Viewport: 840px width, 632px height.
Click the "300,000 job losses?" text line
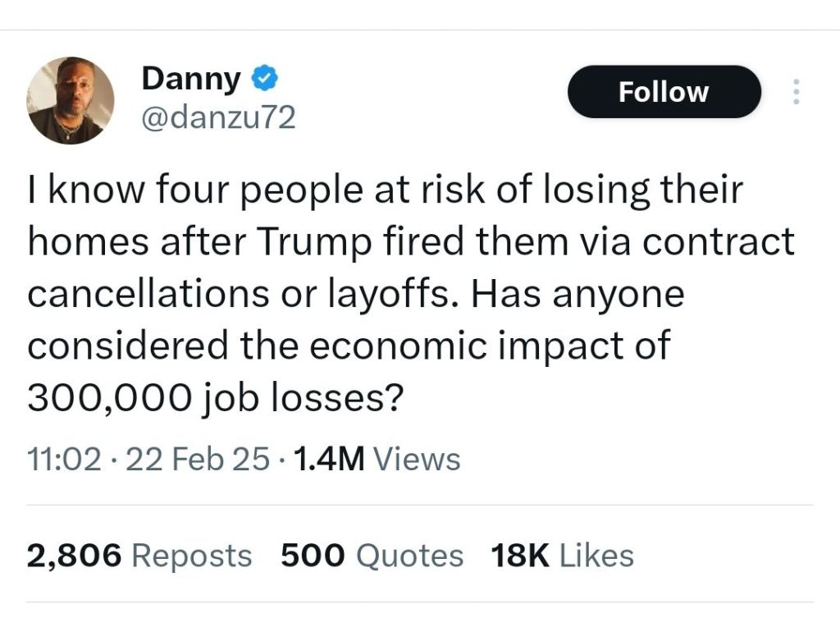coord(214,397)
